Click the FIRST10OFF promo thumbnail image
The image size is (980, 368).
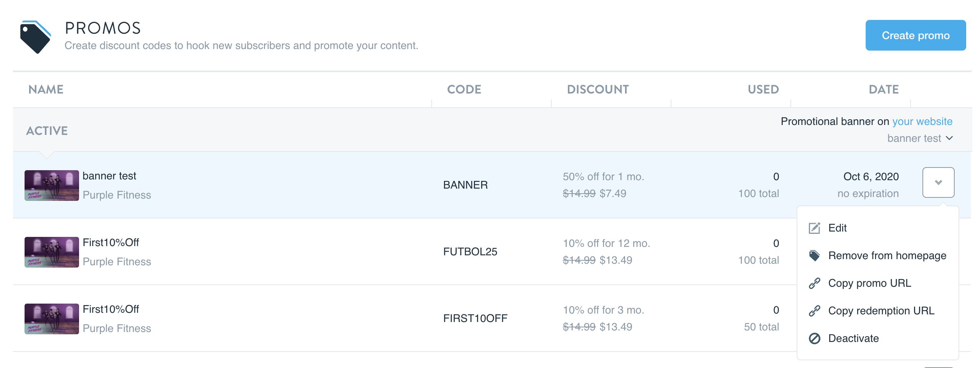point(52,319)
